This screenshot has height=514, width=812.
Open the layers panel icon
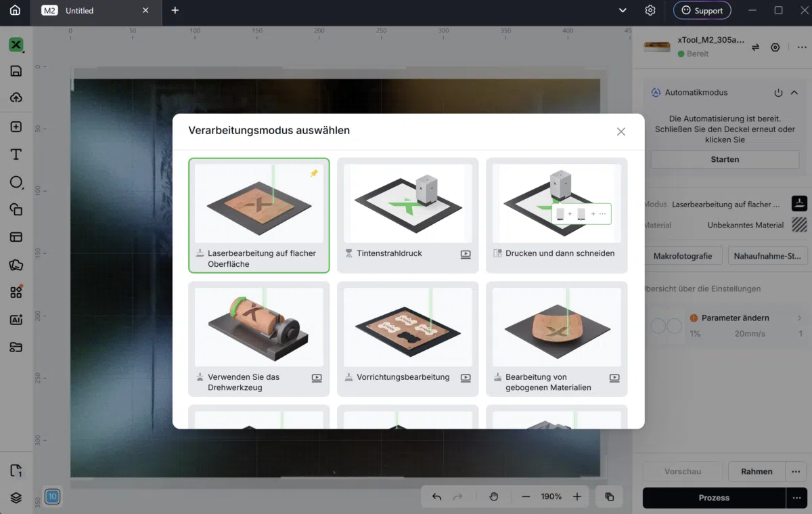[16, 498]
